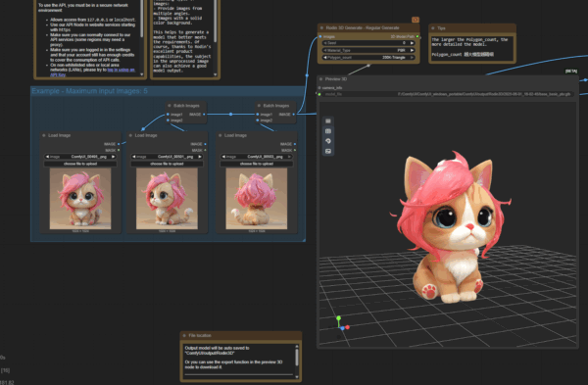Click 'choose file to upload' under the front-view cat node
The image size is (588, 385).
(80, 164)
